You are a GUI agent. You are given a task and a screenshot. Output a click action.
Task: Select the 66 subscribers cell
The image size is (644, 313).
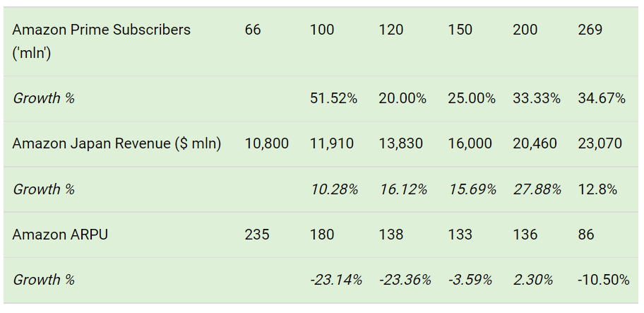point(253,30)
